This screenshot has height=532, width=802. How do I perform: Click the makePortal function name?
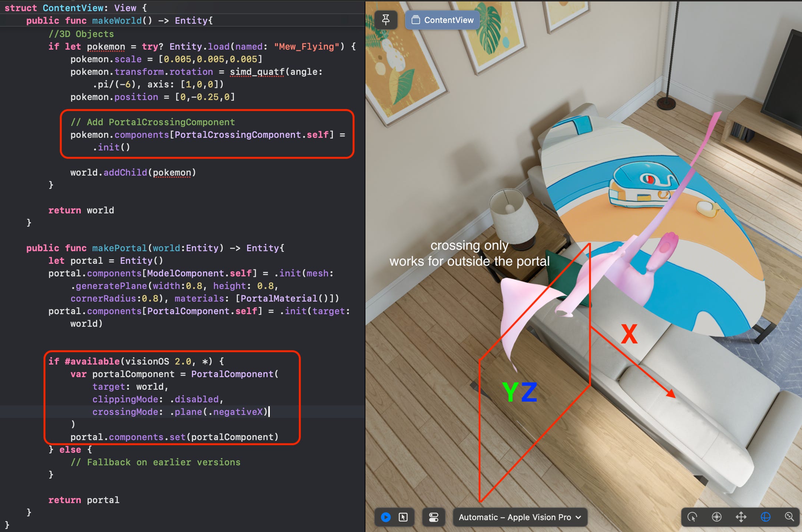point(119,248)
